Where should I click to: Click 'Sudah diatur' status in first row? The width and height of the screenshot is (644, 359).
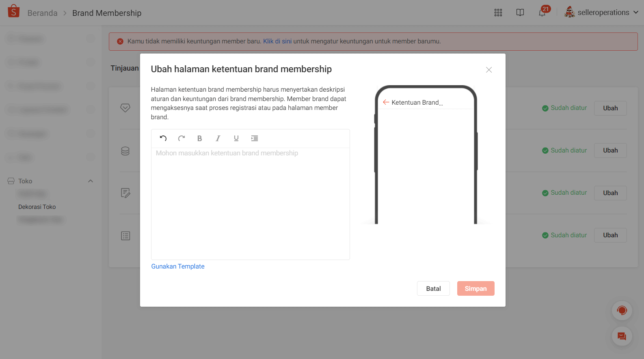564,108
